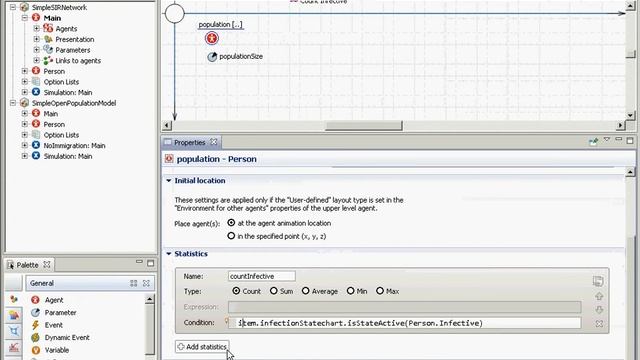Select the populationSize parameter icon on canvas
Viewport: 640px width, 360px height.
[212, 57]
